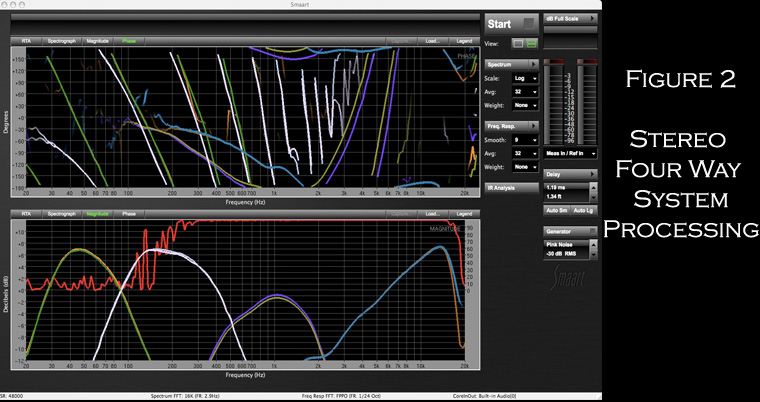This screenshot has width=760, height=402.
Task: Decrease the delay with the down arrow
Action: point(593,196)
